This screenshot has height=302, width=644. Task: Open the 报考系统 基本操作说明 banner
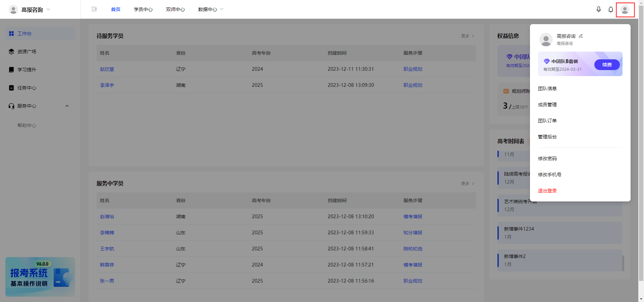40,277
